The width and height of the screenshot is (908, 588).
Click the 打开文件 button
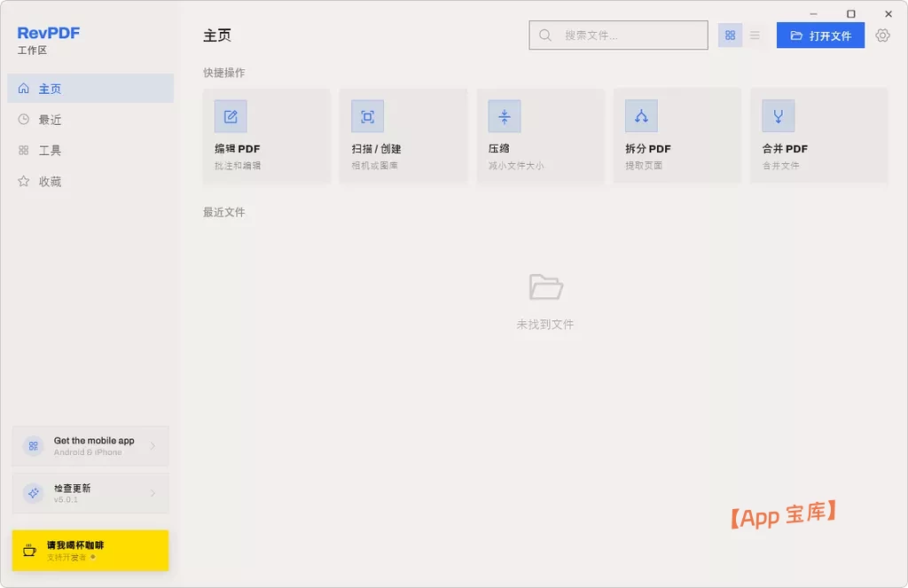pyautogui.click(x=820, y=35)
